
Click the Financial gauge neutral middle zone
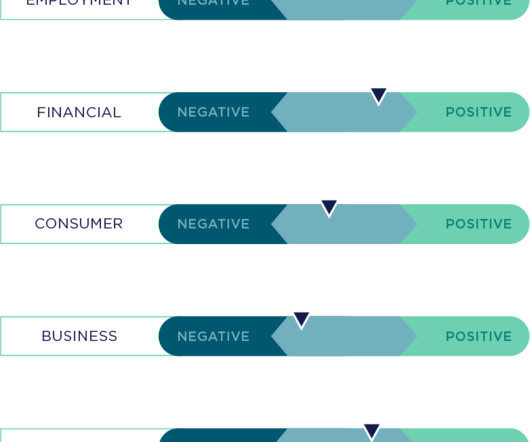[x=344, y=112]
